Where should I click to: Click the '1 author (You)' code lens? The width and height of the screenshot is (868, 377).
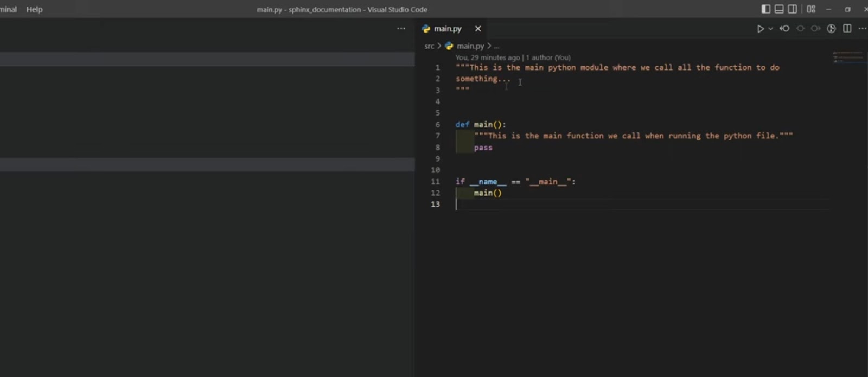pyautogui.click(x=548, y=57)
